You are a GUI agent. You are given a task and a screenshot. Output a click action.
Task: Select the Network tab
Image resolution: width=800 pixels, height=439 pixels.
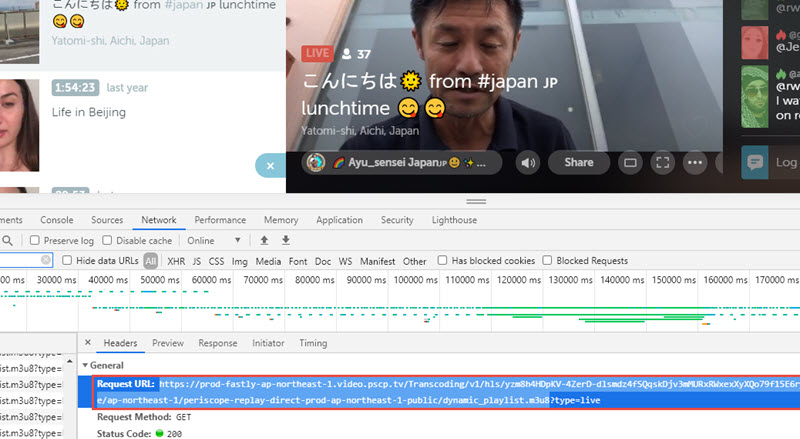[x=159, y=220]
